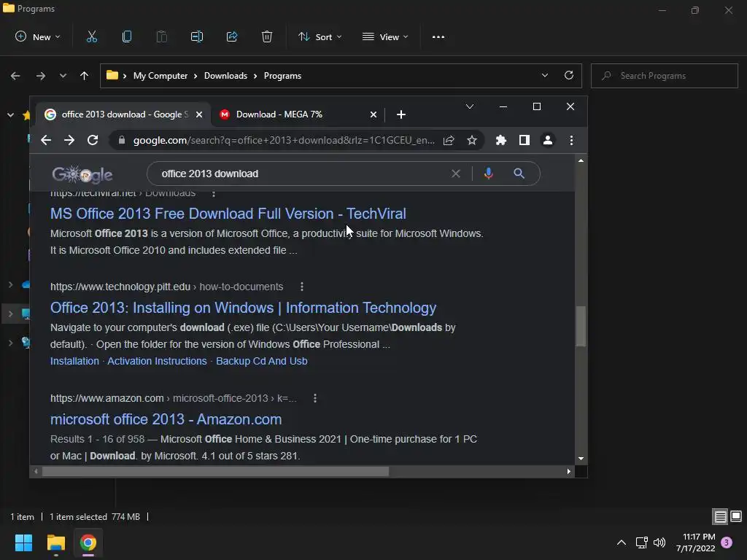The width and height of the screenshot is (747, 560).
Task: Expand address bar history dropdown
Action: point(544,75)
